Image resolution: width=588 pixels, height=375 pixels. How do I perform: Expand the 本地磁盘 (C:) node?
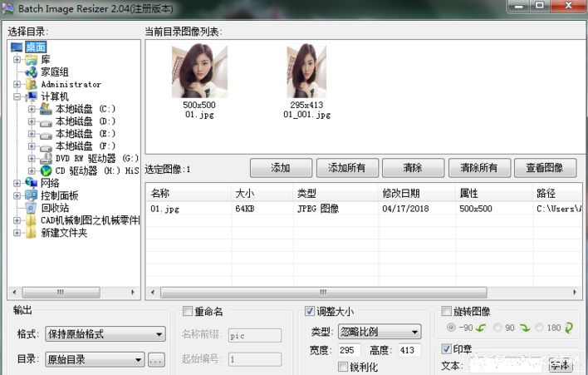(x=32, y=109)
